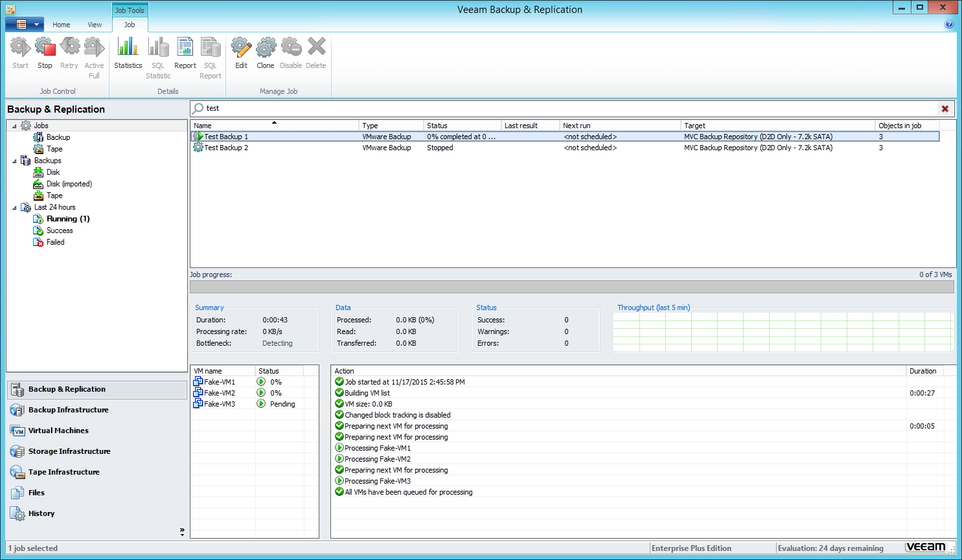Collapse the Last 24 hours tree node
Viewport: 962px width, 560px height.
[14, 208]
